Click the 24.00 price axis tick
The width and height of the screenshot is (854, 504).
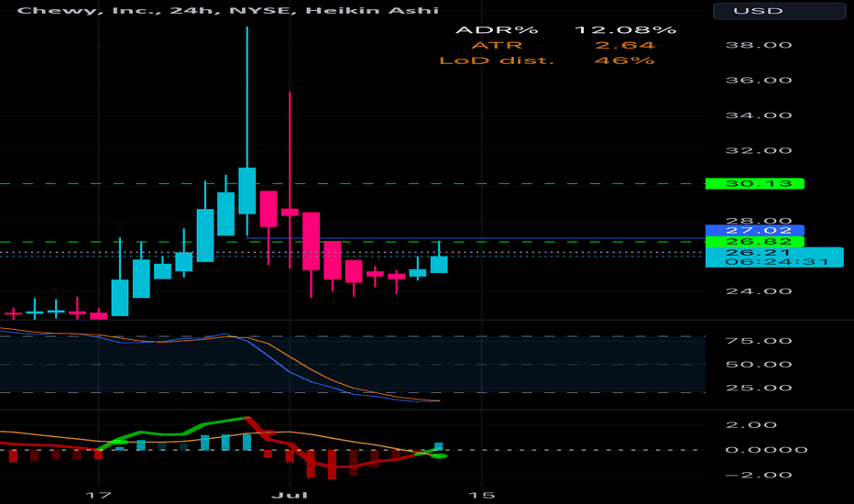point(759,291)
